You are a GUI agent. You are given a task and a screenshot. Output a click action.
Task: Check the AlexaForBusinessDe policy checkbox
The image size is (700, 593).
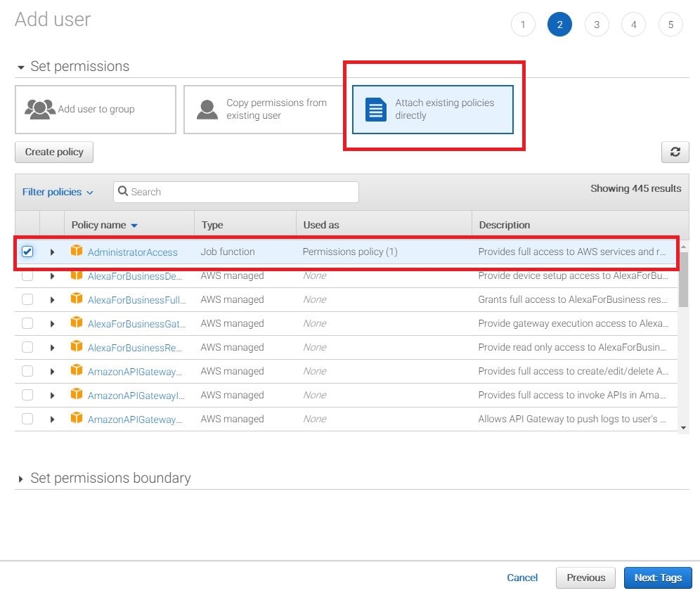tap(27, 275)
